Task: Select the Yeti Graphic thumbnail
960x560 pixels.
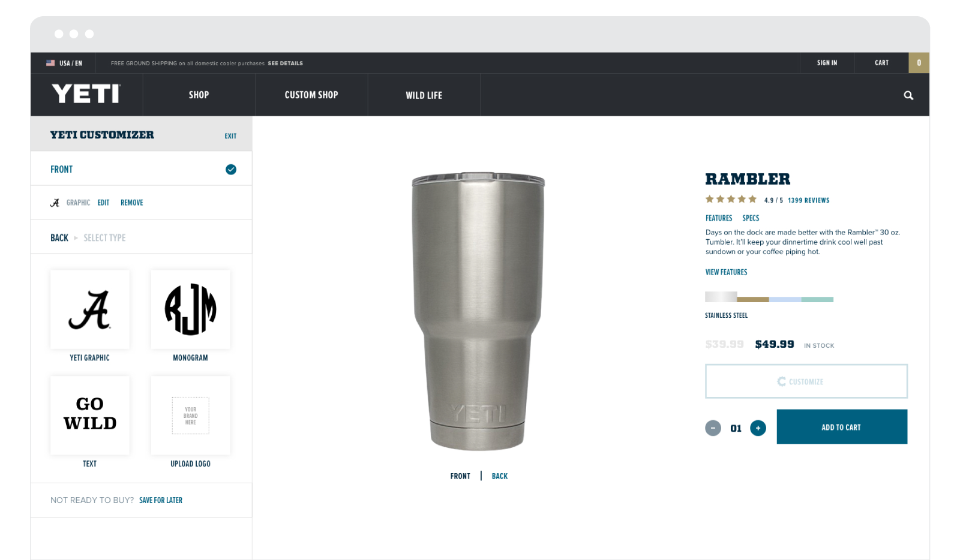Action: tap(90, 309)
